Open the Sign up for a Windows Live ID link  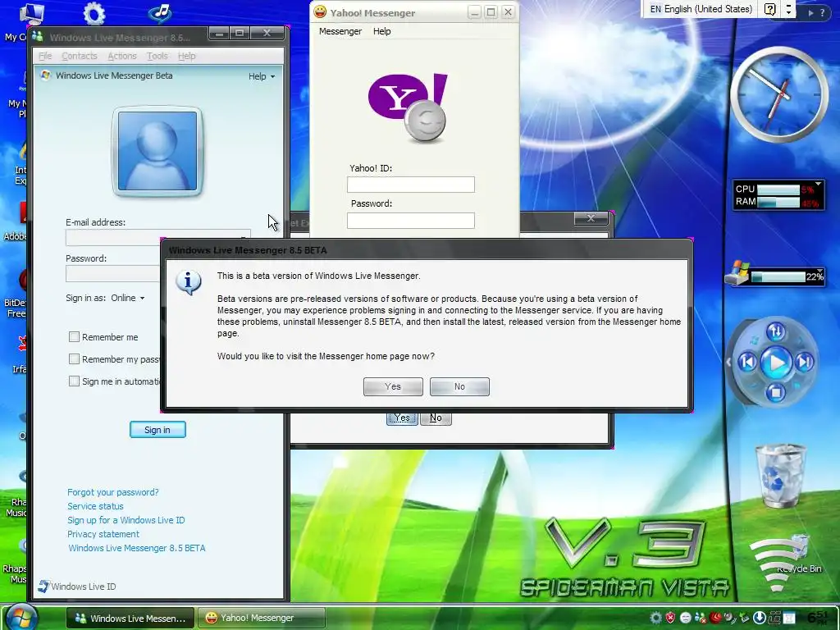(126, 519)
